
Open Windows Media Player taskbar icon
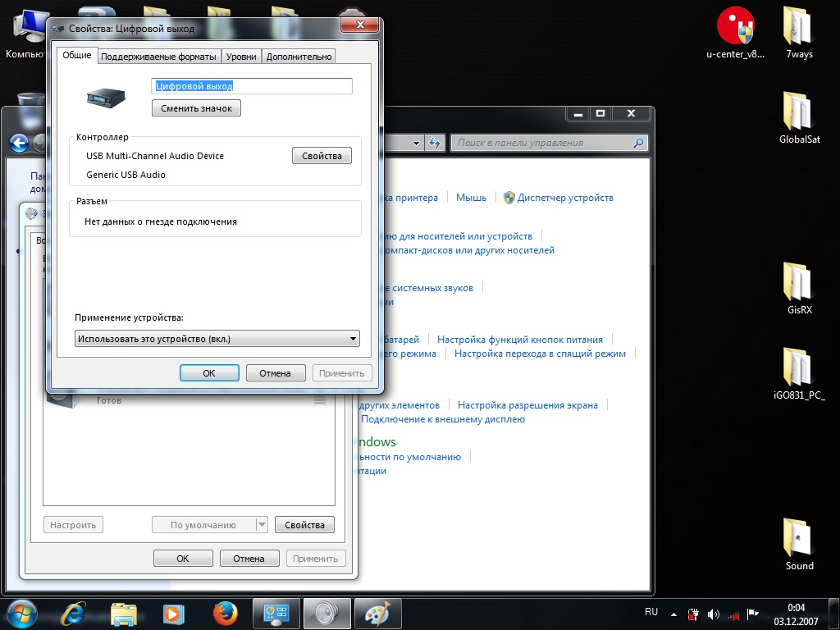click(173, 613)
